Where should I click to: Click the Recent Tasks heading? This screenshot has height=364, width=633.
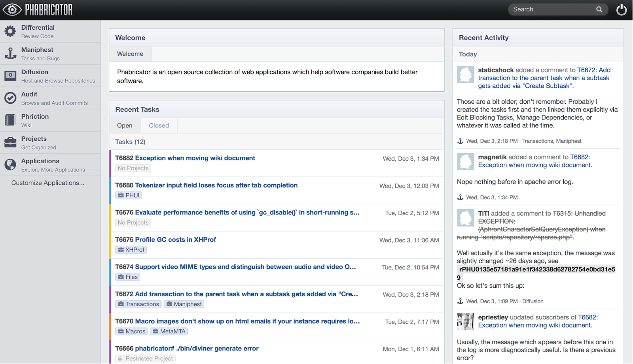(x=137, y=110)
